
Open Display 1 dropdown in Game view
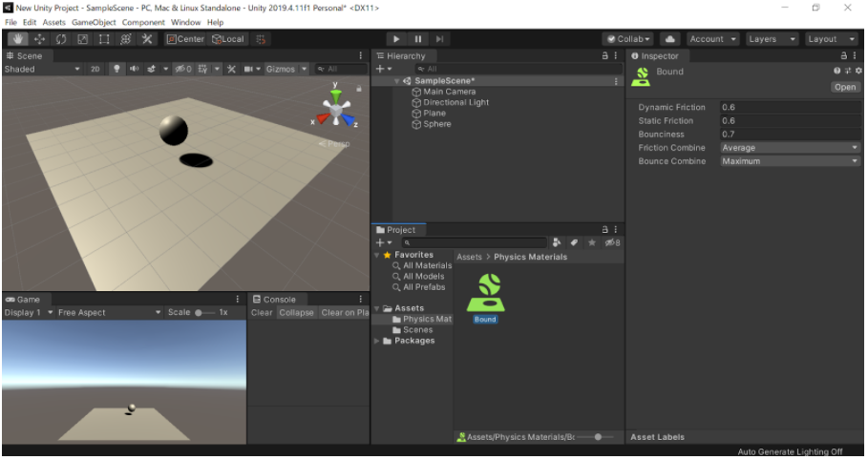[x=29, y=312]
